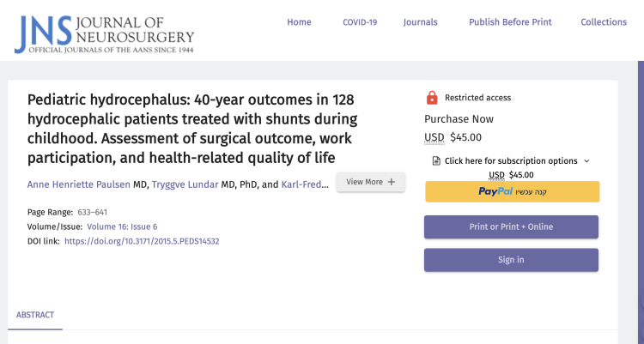Click the Print or Print + Online button
This screenshot has height=344, width=644.
tap(511, 226)
